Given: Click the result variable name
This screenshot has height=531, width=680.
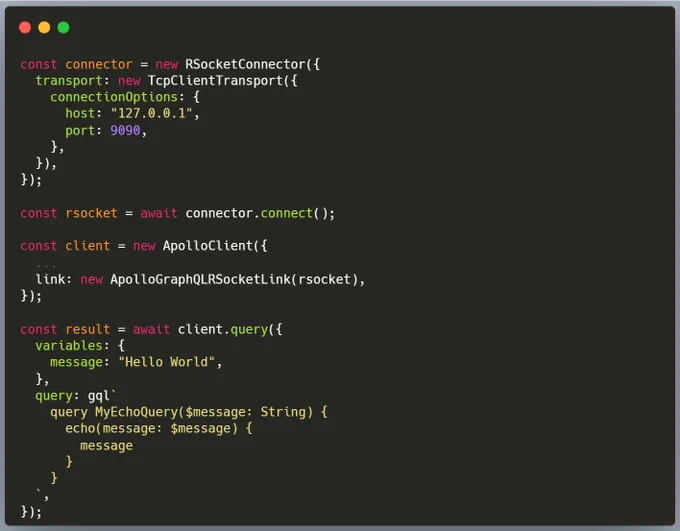Looking at the screenshot, I should [88, 329].
